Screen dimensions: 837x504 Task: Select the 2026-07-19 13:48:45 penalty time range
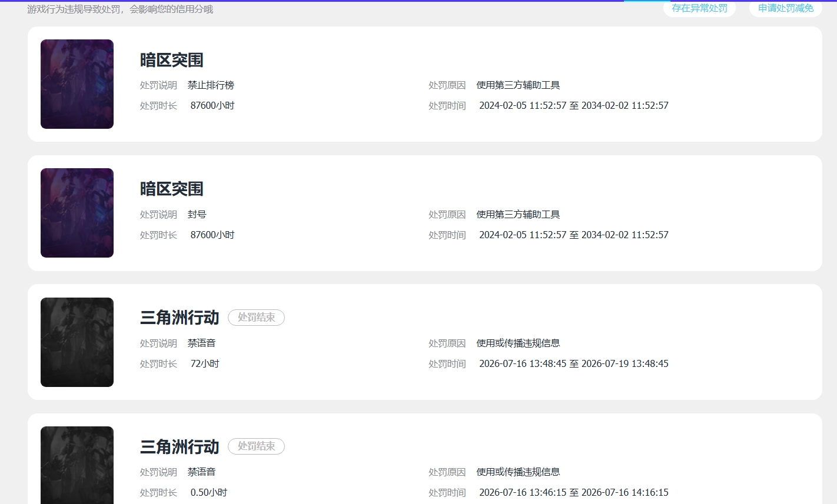[574, 364]
